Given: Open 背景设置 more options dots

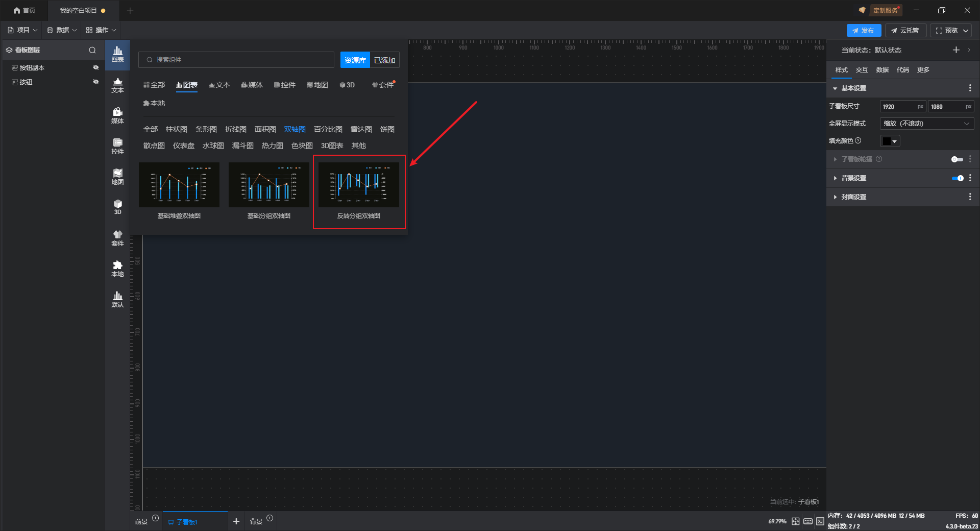Looking at the screenshot, I should [x=970, y=178].
